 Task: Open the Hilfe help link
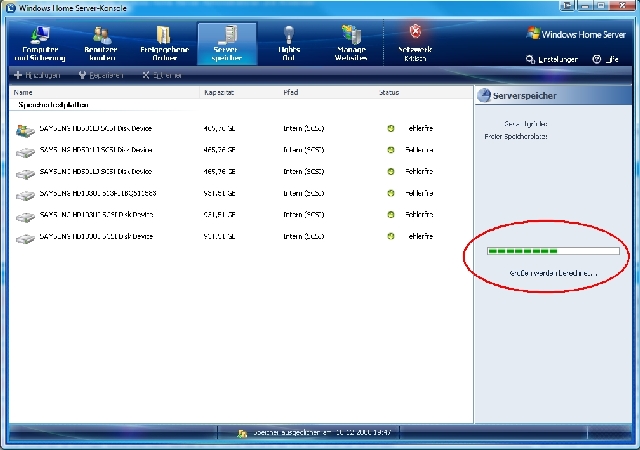(x=604, y=59)
